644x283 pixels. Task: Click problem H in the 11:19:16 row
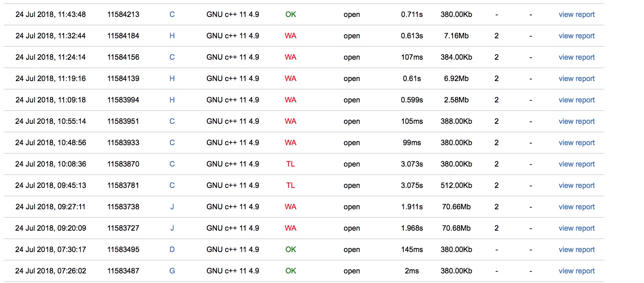[172, 78]
